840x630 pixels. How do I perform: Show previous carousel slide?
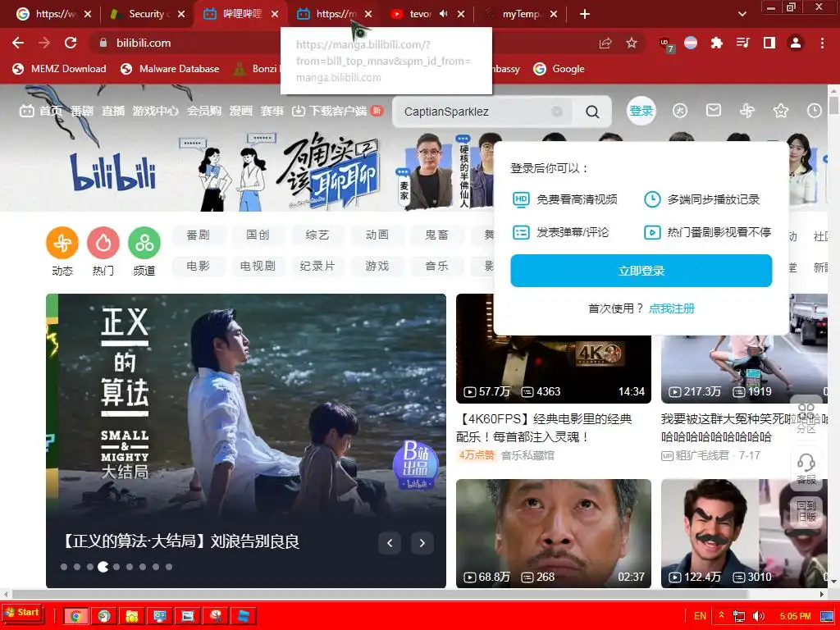[390, 543]
